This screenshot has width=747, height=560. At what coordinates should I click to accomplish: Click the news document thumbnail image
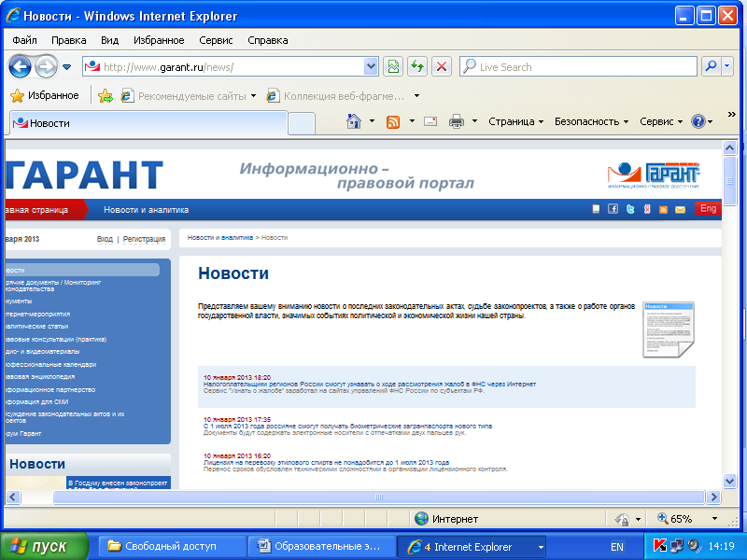coord(669,329)
